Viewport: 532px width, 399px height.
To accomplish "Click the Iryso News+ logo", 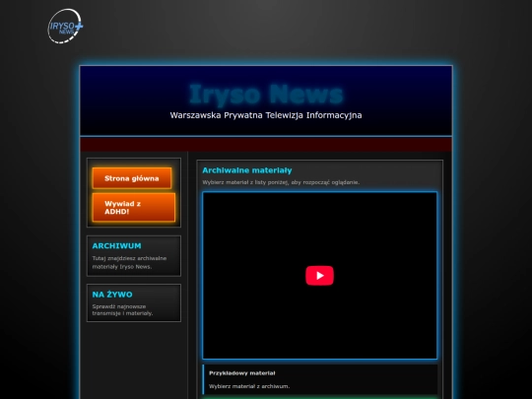I will tap(65, 27).
